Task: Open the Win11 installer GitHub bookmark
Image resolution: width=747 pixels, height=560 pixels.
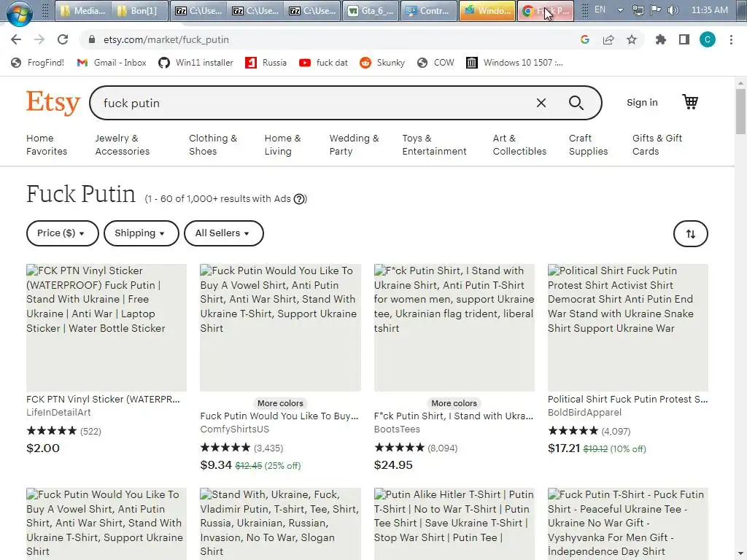Action: (x=196, y=63)
